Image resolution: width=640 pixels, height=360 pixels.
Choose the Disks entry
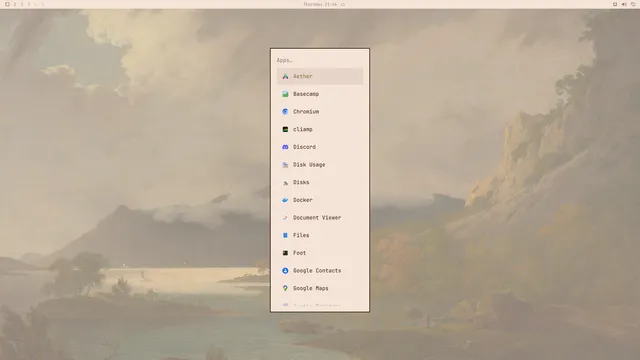point(320,182)
